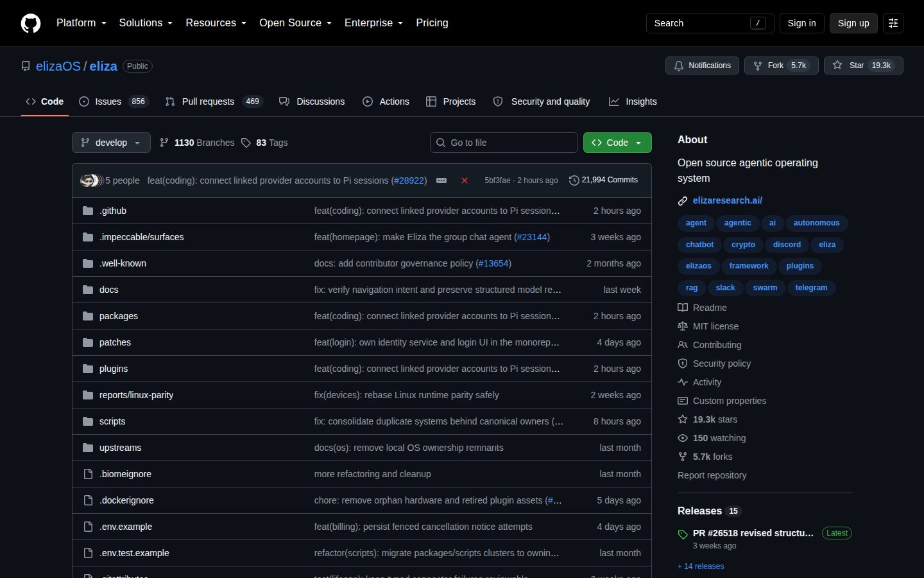The image size is (924, 578).
Task: Click the Custom properties icon
Action: point(683,401)
